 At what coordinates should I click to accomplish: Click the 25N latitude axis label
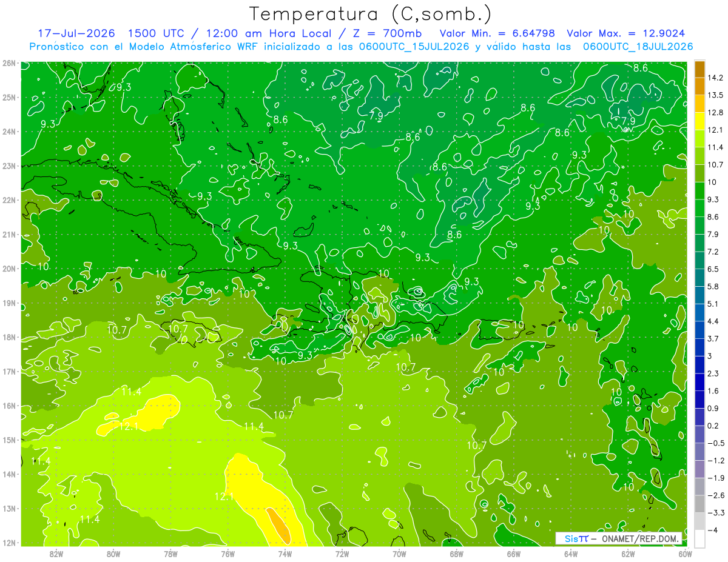(8, 97)
